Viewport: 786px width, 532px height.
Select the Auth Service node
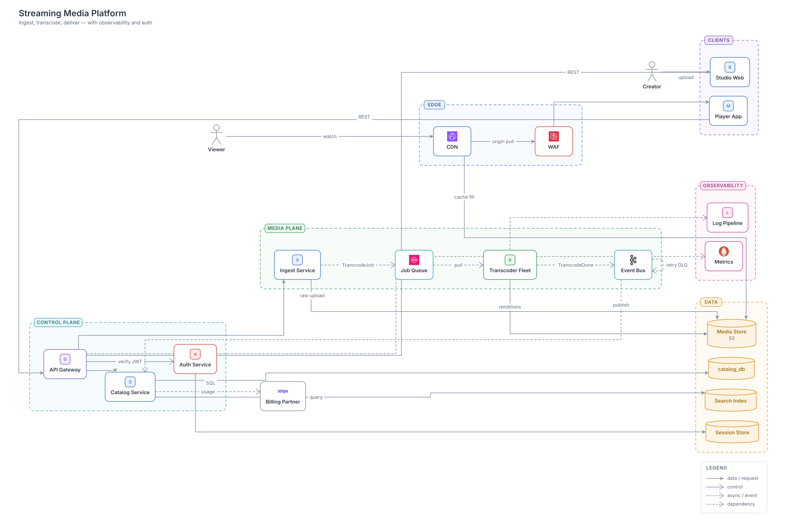tap(195, 359)
